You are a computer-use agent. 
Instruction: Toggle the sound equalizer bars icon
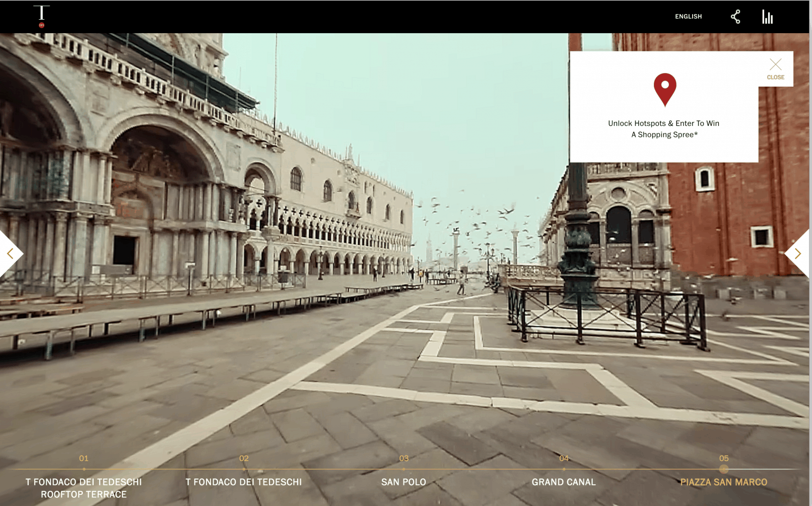click(x=767, y=17)
